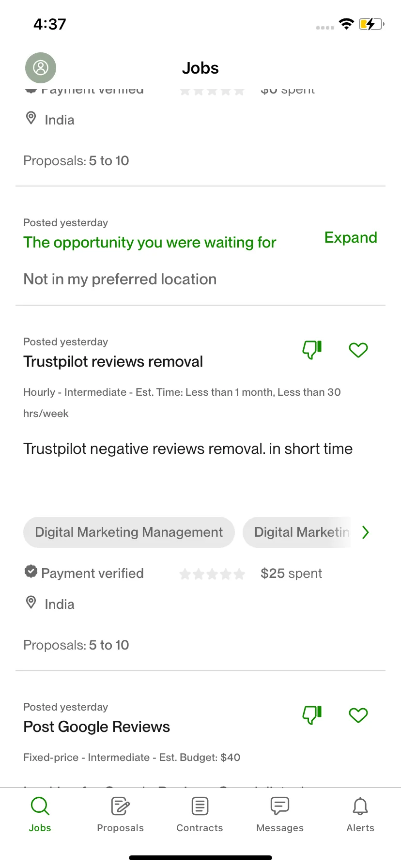The width and height of the screenshot is (401, 868).
Task: Show more skill tags with chevron arrow
Action: point(366,532)
